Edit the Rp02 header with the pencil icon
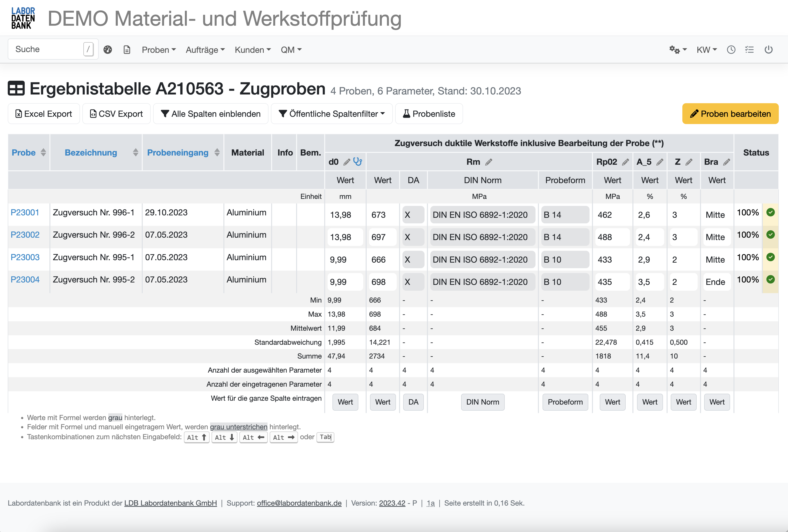 (x=626, y=162)
